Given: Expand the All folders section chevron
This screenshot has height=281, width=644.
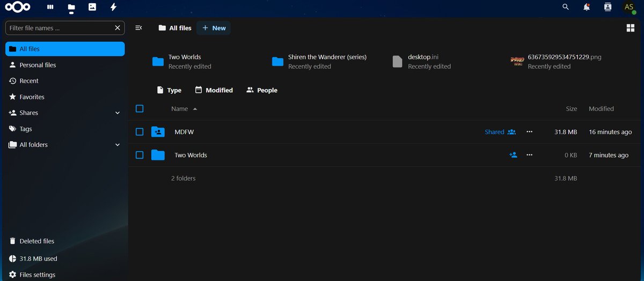Looking at the screenshot, I should coord(118,145).
